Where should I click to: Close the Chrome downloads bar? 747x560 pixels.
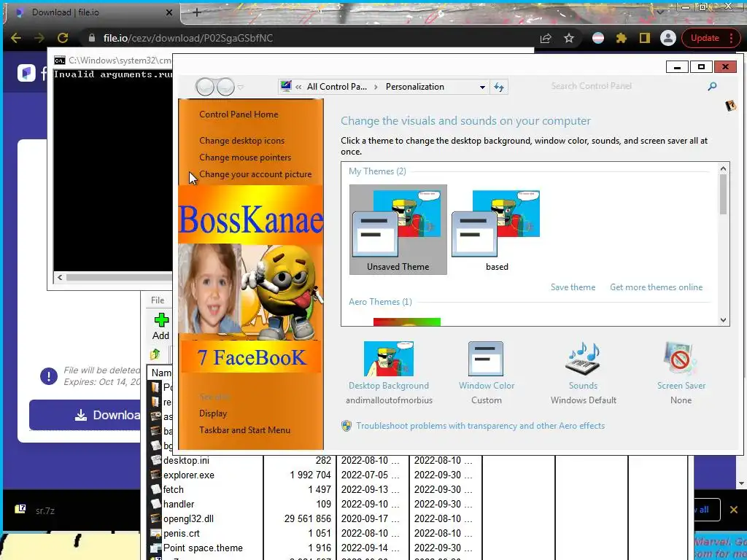734,510
